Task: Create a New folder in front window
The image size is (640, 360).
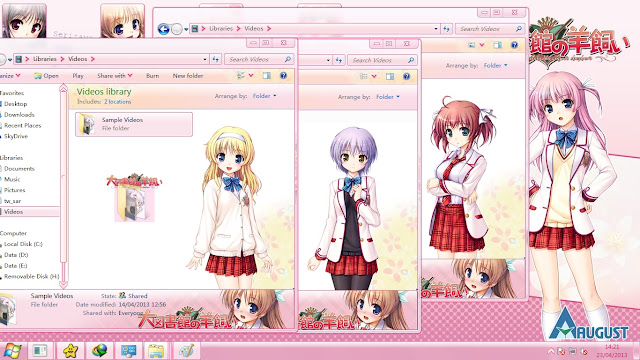Action: [188, 76]
